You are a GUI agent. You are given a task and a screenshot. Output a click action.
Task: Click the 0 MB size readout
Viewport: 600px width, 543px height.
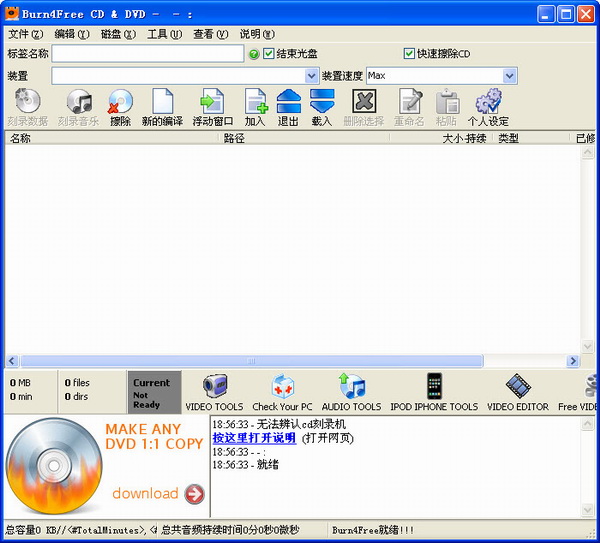[20, 383]
